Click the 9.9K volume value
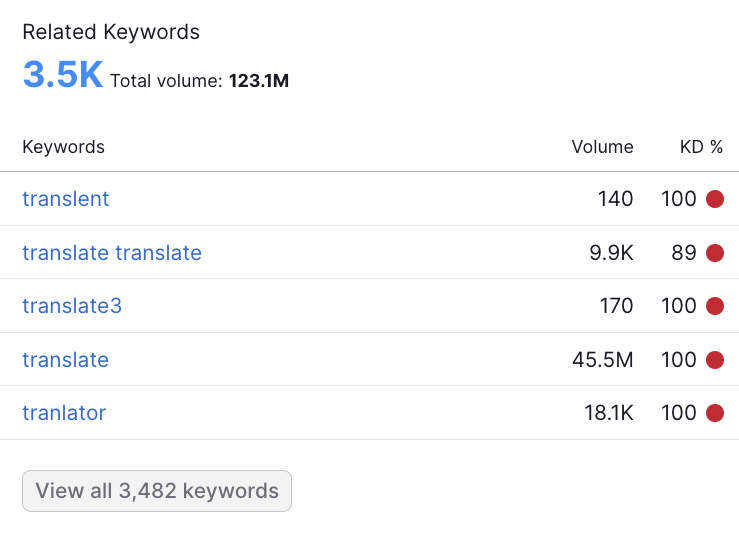Image resolution: width=739 pixels, height=542 pixels. click(611, 253)
